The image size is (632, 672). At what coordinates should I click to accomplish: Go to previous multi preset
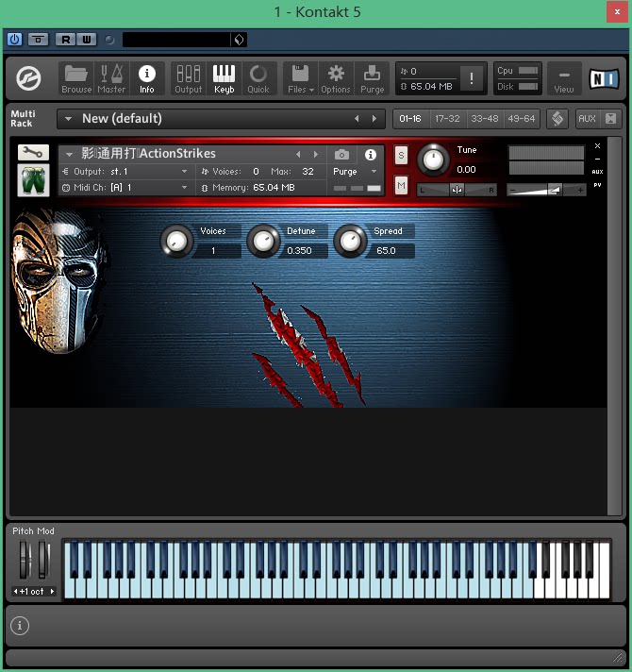(357, 119)
